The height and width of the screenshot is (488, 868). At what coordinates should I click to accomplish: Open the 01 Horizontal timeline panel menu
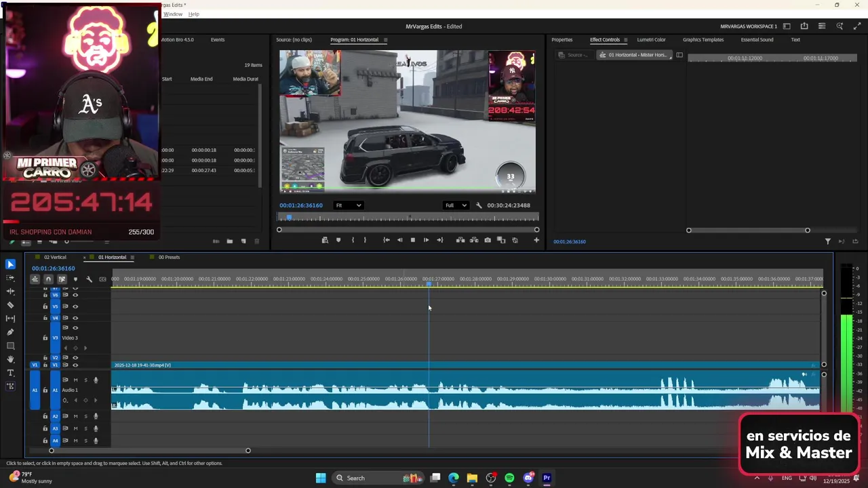click(x=132, y=258)
